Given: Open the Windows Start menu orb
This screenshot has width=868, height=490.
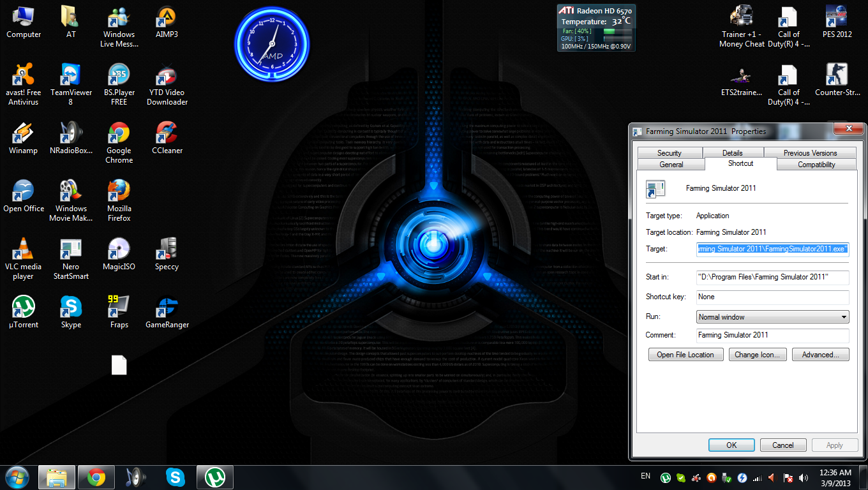Looking at the screenshot, I should click(x=17, y=477).
